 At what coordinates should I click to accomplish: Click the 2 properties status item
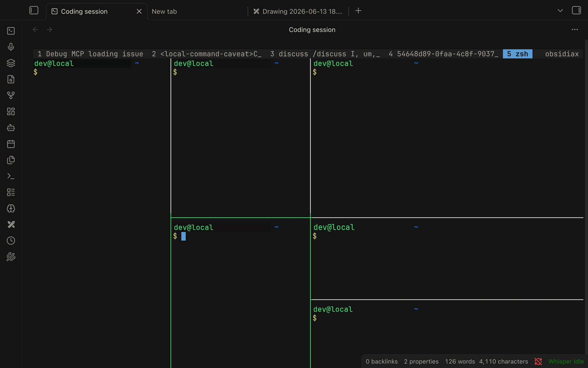tap(421, 362)
